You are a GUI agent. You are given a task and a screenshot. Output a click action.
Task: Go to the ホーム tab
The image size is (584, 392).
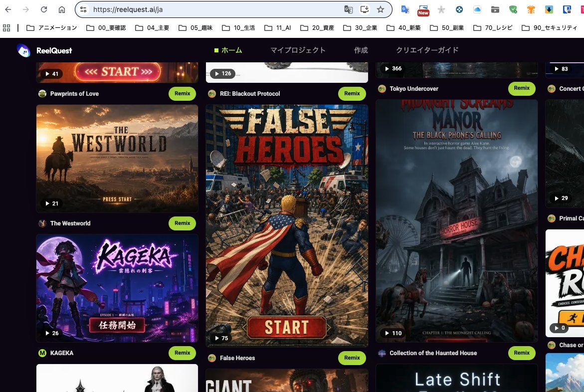[x=228, y=50]
